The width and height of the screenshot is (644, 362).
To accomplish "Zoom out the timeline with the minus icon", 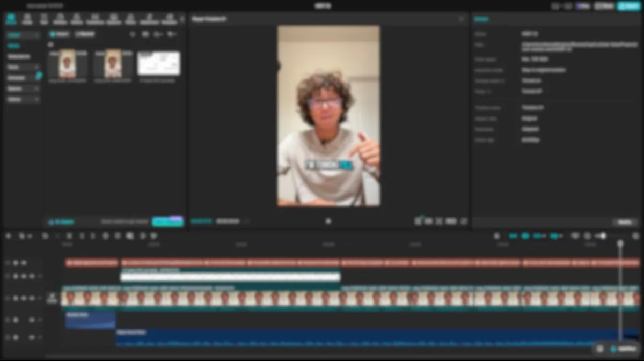I will (x=587, y=236).
